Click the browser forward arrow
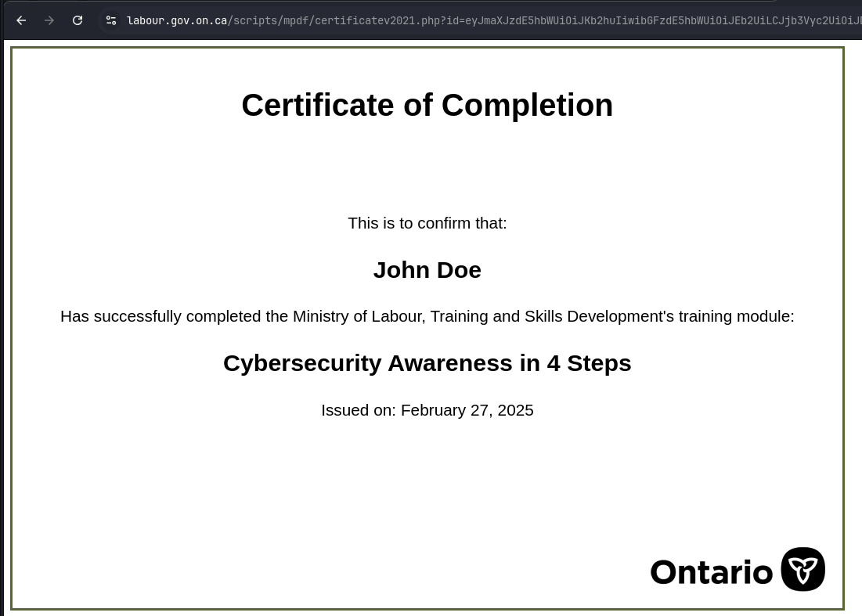This screenshot has width=862, height=616. (x=49, y=20)
